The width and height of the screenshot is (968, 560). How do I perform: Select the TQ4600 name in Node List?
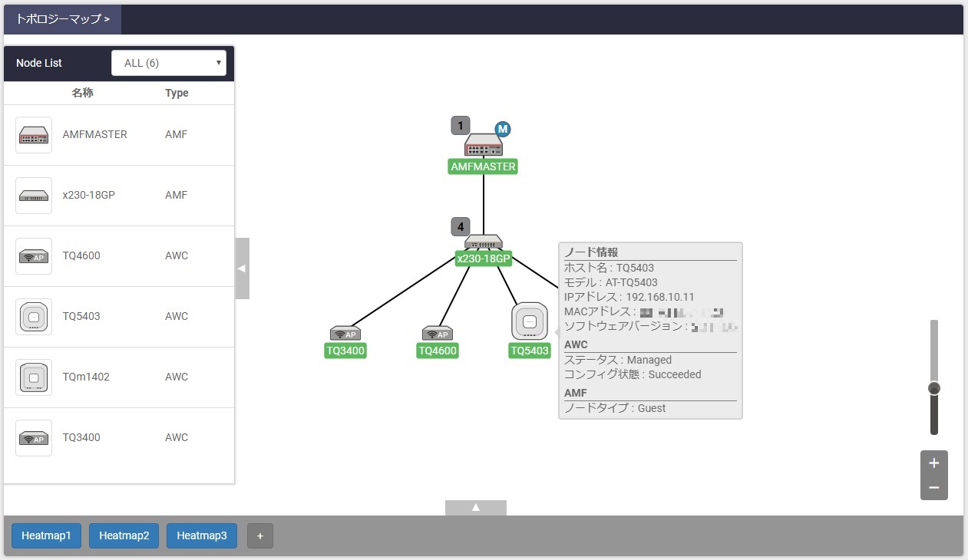pyautogui.click(x=81, y=255)
